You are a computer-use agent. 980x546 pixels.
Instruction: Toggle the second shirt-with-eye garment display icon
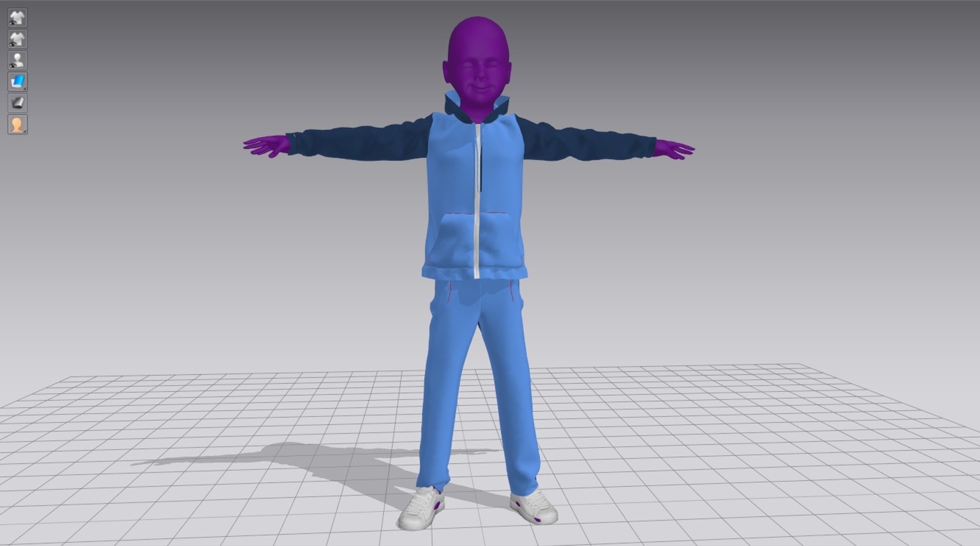[17, 39]
